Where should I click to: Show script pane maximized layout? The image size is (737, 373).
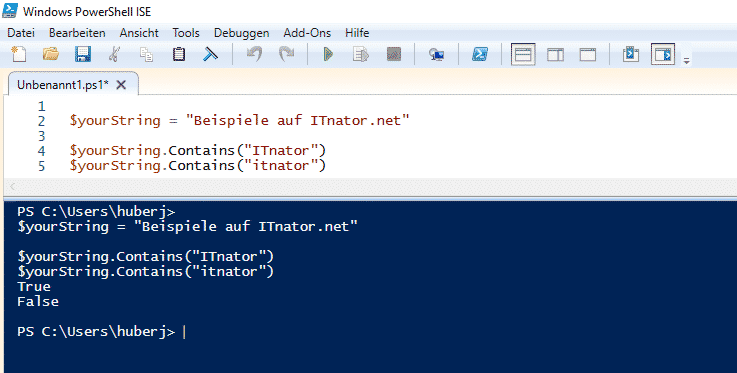(588, 55)
